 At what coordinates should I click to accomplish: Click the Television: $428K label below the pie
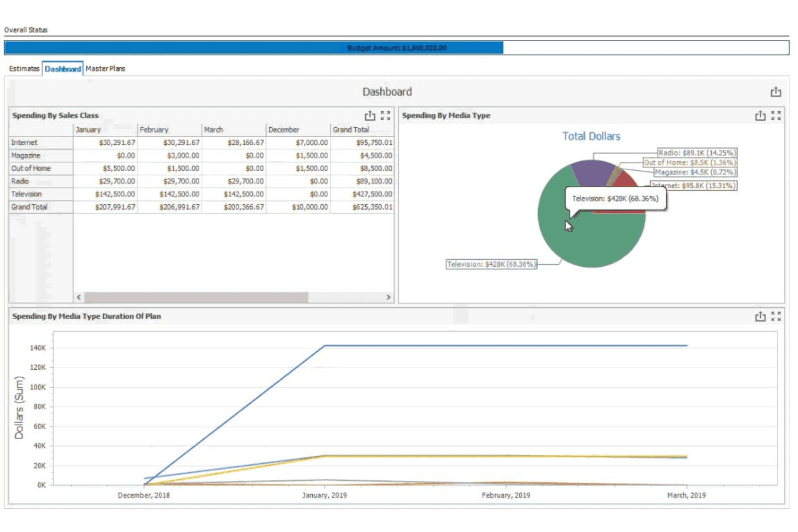click(491, 264)
